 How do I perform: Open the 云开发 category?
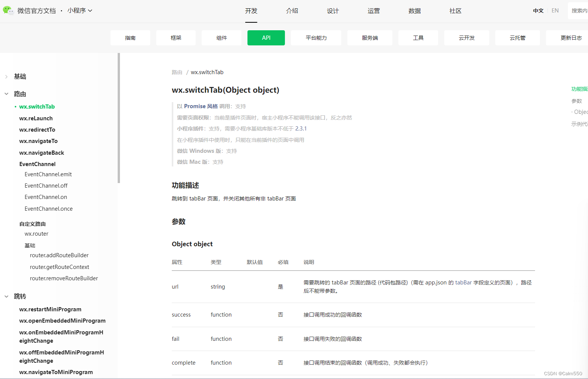coord(467,38)
